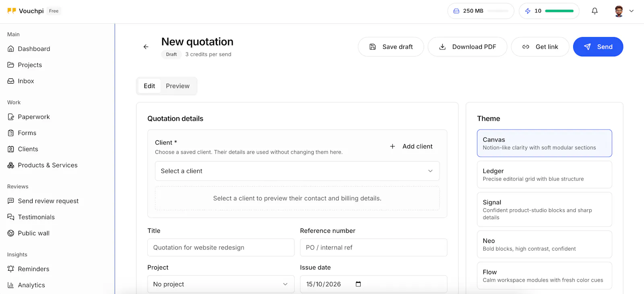Image resolution: width=644 pixels, height=294 pixels.
Task: Select the Canvas theme
Action: [x=544, y=143]
